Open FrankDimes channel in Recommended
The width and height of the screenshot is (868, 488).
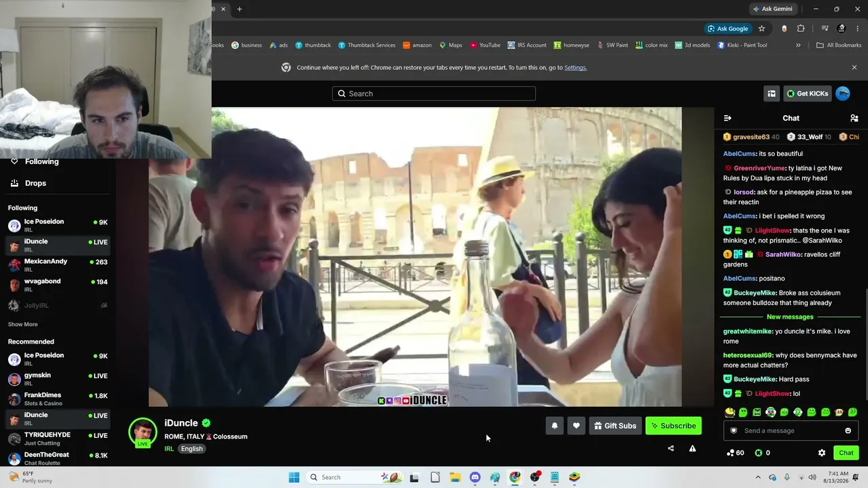pyautogui.click(x=58, y=399)
